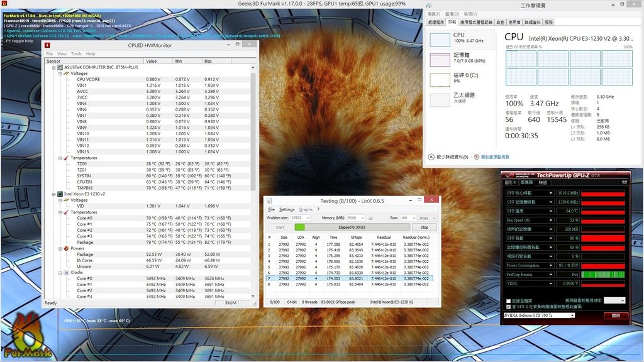Click the fewer details button in Task Manager
The image size is (644, 362).
tap(448, 156)
